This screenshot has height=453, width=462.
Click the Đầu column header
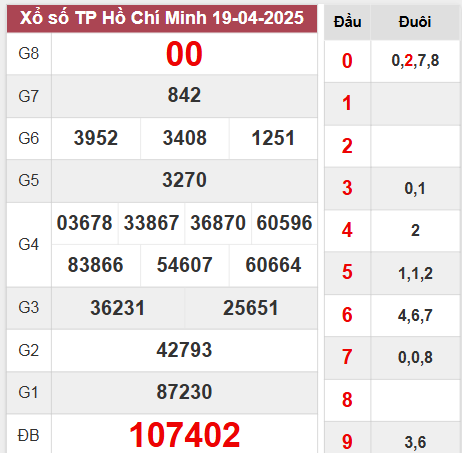coord(347,22)
